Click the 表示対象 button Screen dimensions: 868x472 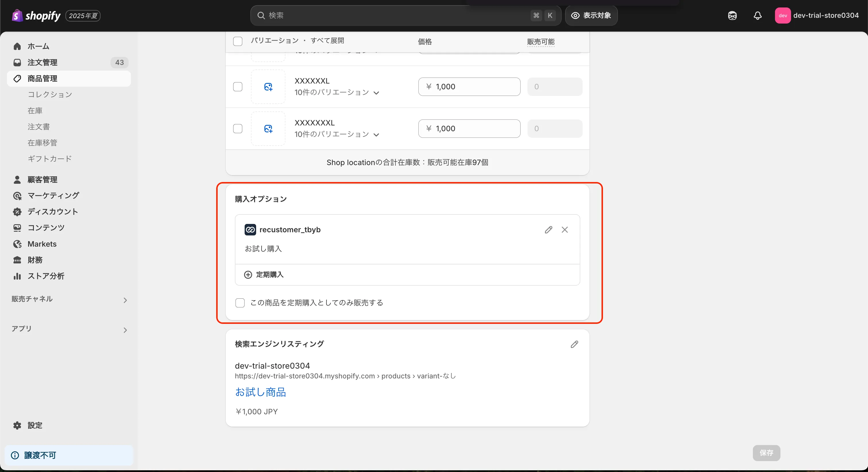point(591,16)
